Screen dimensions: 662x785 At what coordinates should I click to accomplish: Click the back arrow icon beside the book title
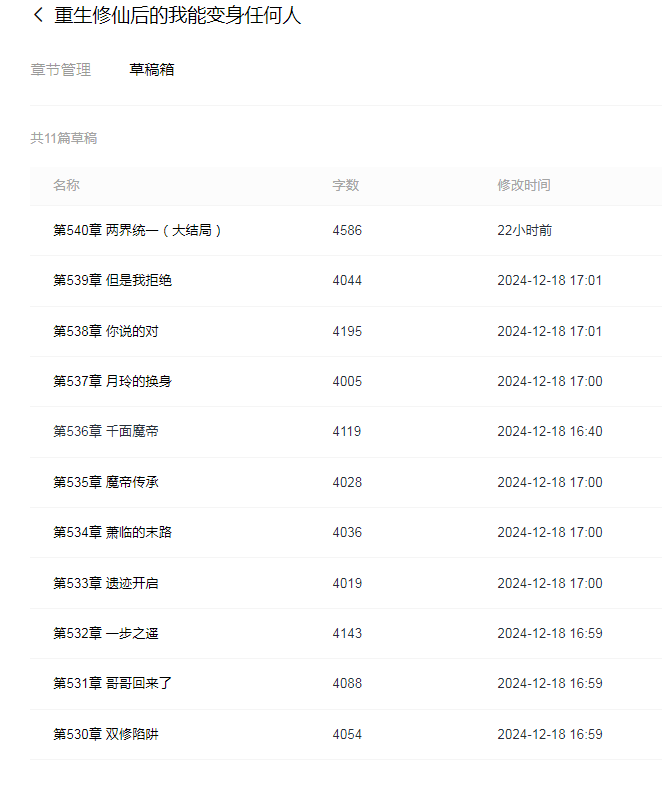38,15
